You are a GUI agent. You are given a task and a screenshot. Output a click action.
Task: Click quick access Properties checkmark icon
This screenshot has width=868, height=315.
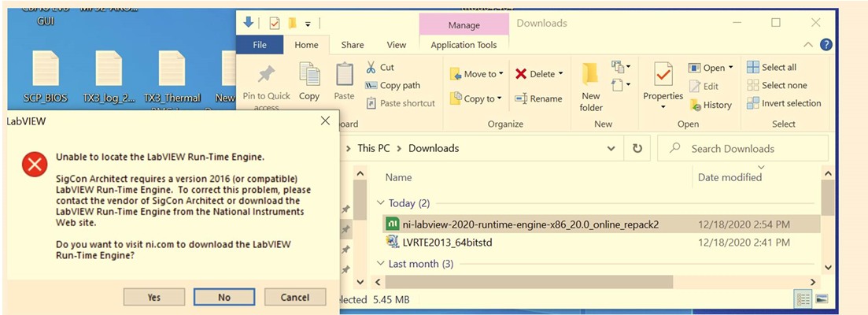point(274,24)
